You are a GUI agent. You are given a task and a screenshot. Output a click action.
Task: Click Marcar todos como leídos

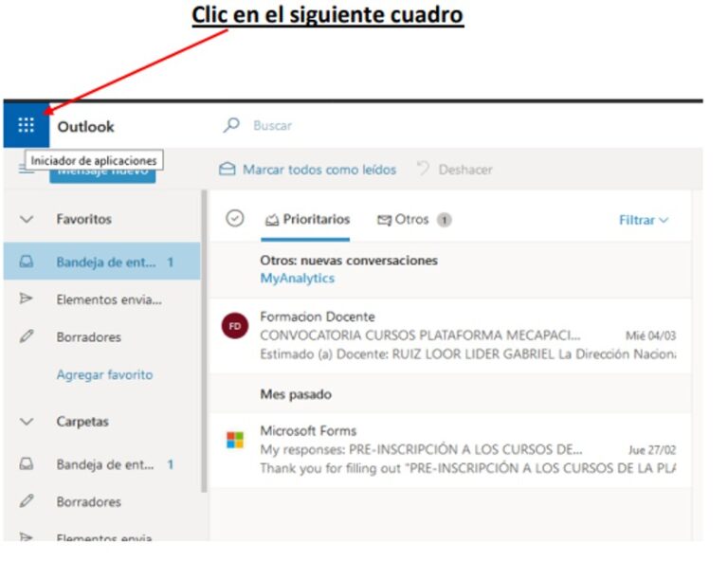pyautogui.click(x=318, y=170)
